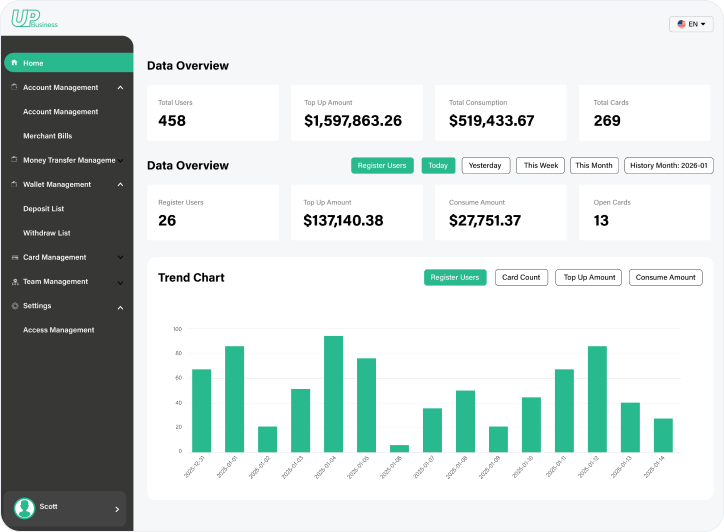724x532 pixels.
Task: Click the Top Up Amount chart button
Action: tap(588, 278)
